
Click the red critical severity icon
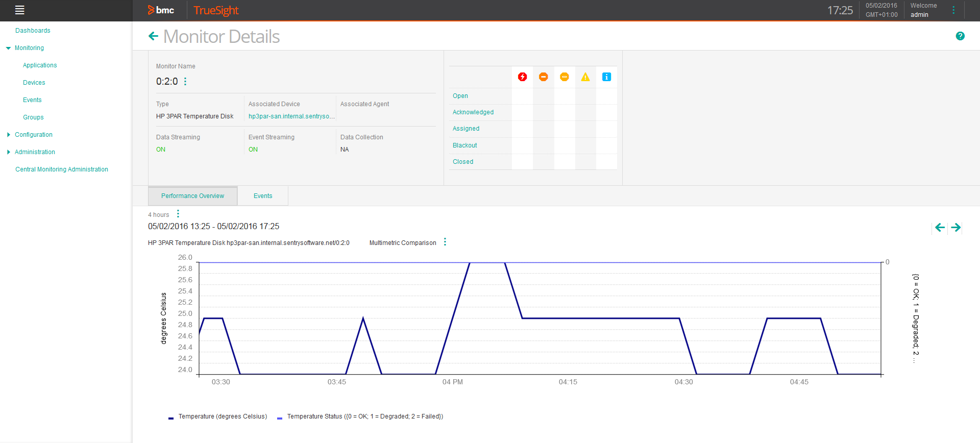click(x=522, y=77)
